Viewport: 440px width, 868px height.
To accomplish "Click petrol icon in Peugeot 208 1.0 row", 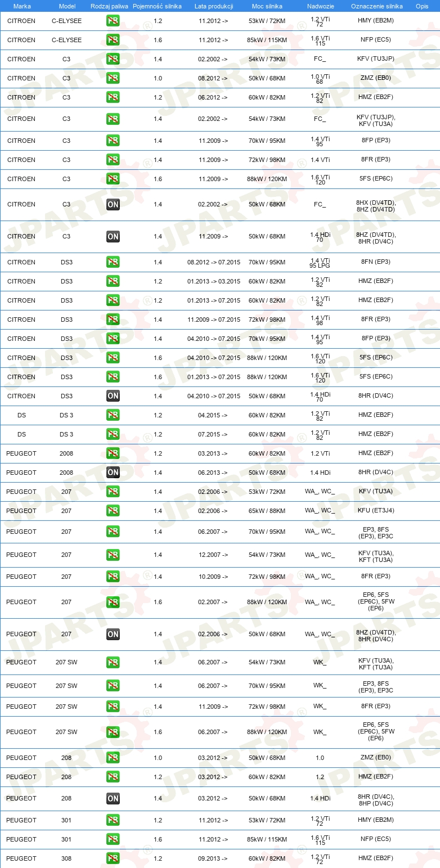I will click(113, 758).
